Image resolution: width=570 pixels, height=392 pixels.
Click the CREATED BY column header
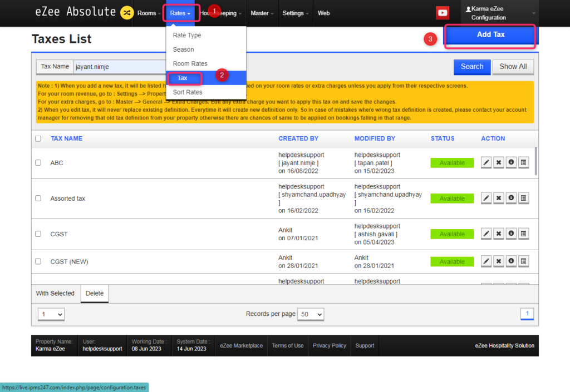tap(298, 138)
